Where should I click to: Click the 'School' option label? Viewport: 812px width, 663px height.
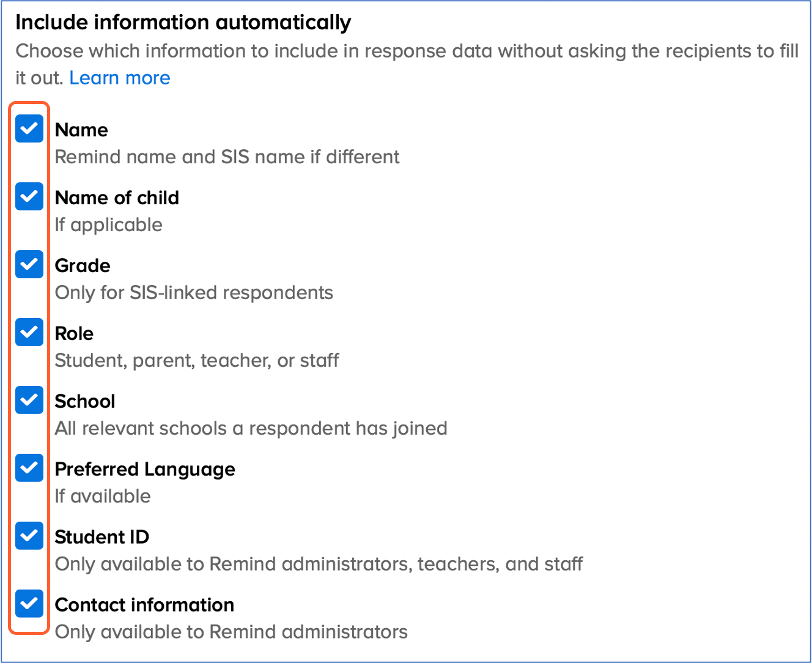pos(85,402)
